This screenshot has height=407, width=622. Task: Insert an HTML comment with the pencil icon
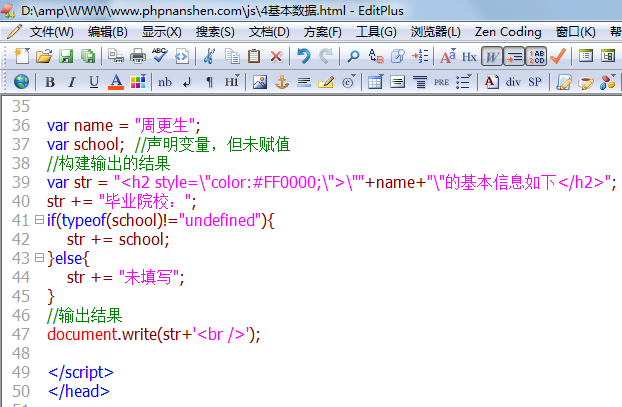(326, 82)
